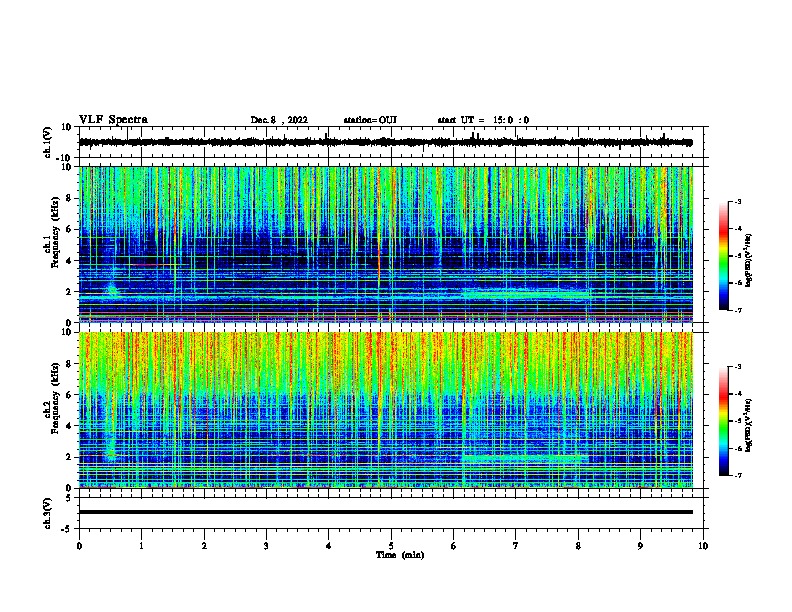Image resolution: width=792 pixels, height=612 pixels.
Task: Click the 2 kHz emission band in ch.2 spectrogram
Action: pyautogui.click(x=524, y=458)
